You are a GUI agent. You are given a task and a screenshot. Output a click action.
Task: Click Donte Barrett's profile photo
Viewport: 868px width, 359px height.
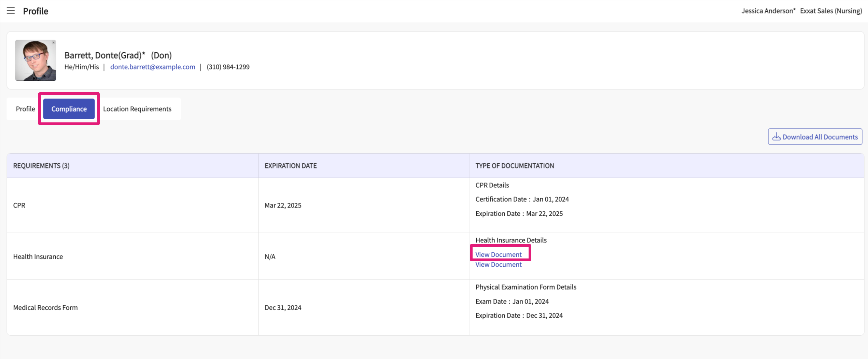tap(36, 61)
